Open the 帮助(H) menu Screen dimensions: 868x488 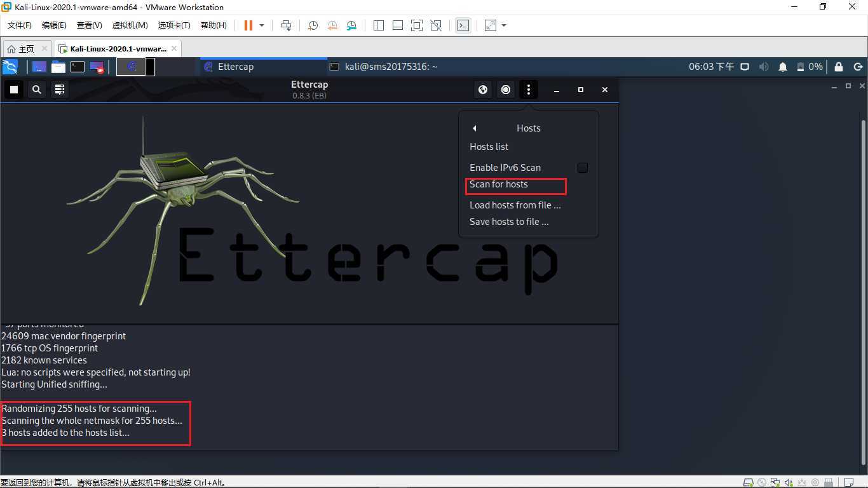(x=214, y=25)
